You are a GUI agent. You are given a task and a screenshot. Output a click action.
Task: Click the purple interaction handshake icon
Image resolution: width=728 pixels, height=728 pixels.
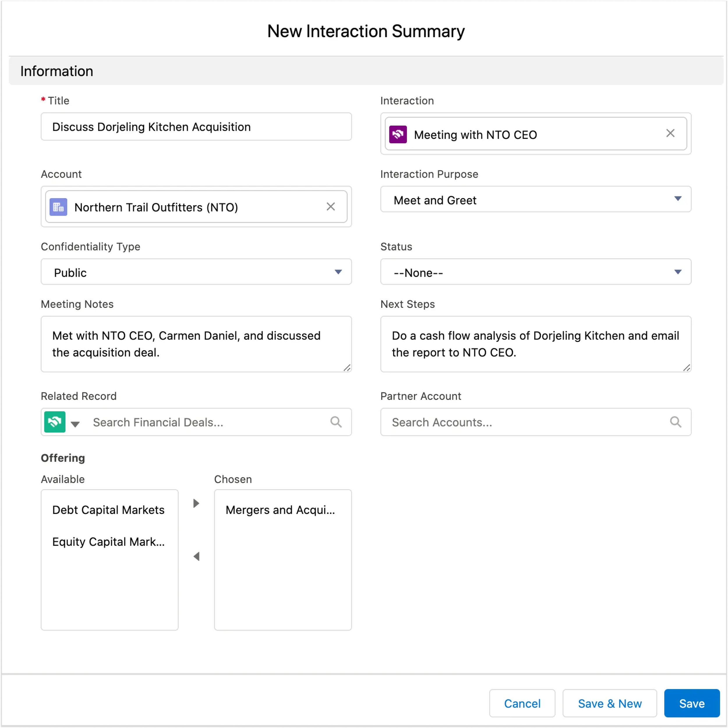[398, 135]
